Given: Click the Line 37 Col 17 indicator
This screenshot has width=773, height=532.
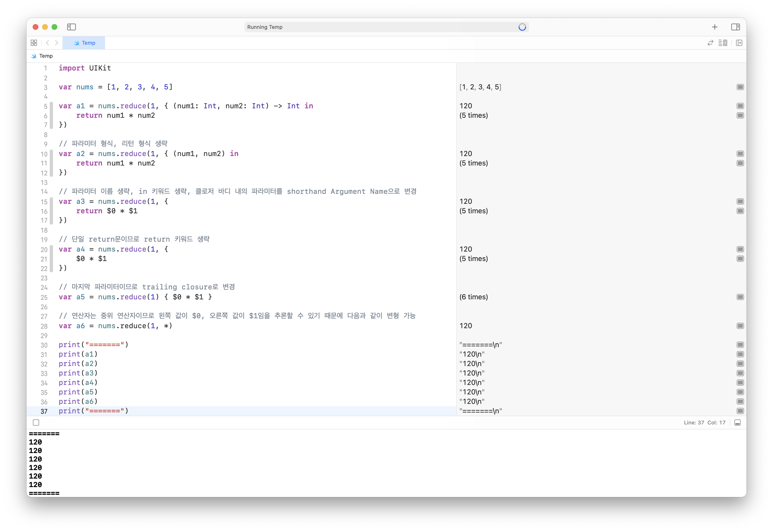Looking at the screenshot, I should [x=704, y=423].
